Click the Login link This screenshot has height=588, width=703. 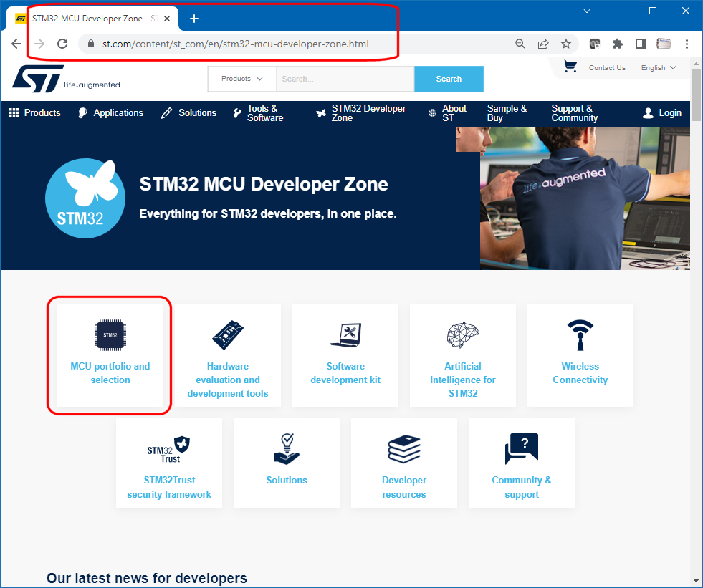662,113
